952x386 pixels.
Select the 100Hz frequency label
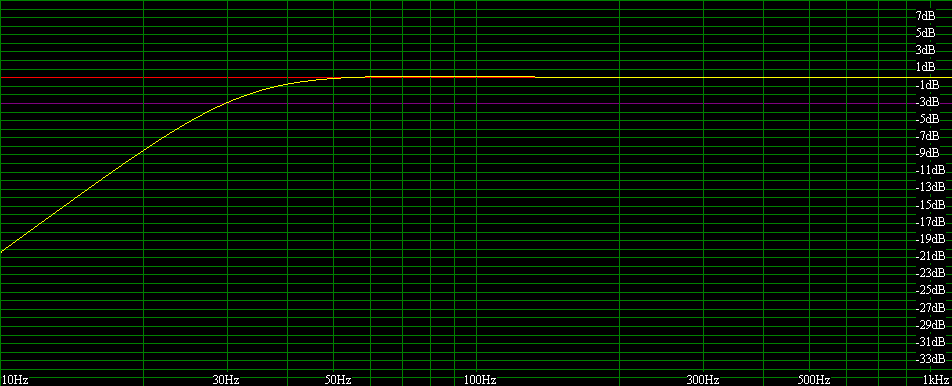480,380
